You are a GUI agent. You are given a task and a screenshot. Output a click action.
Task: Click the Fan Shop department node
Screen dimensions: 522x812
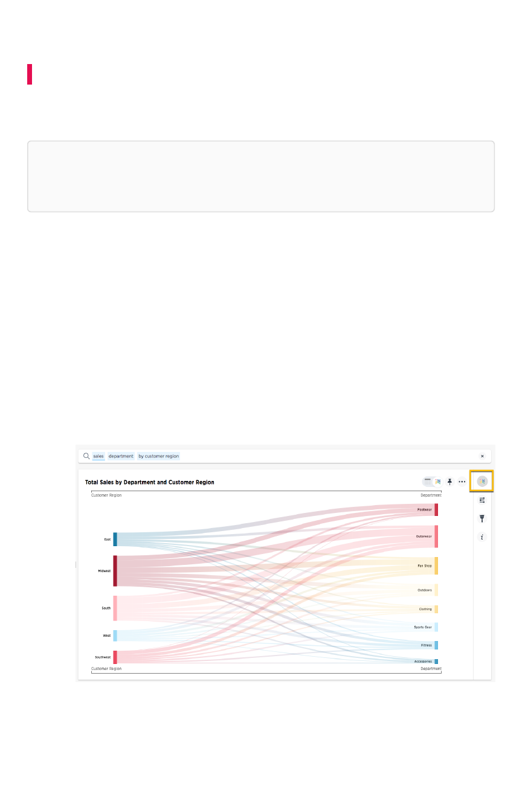(x=436, y=565)
